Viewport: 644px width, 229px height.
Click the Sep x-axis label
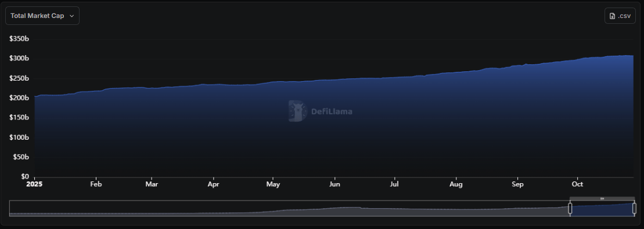[517, 184]
